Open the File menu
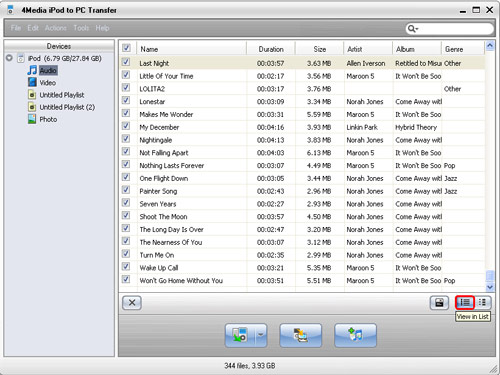This screenshot has height=375, width=500. point(16,28)
